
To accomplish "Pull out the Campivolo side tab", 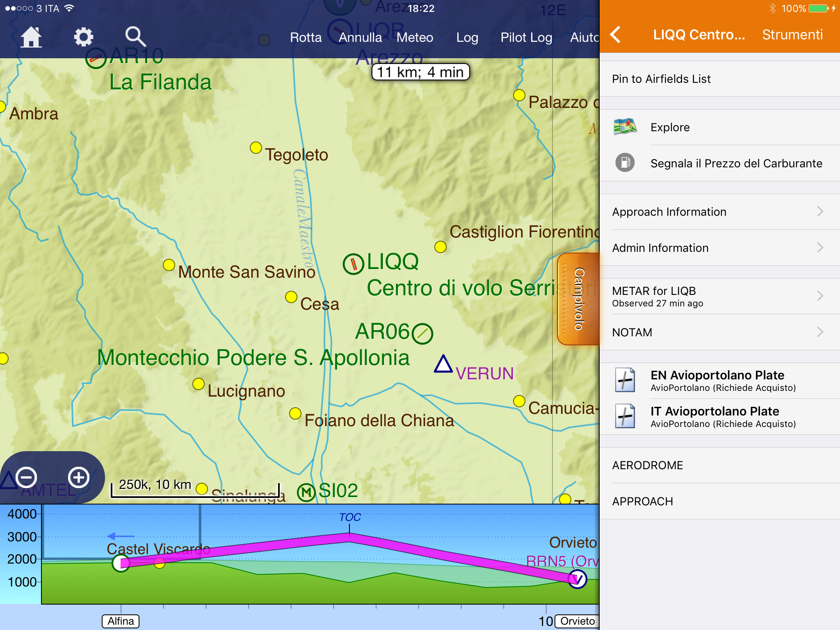I will coord(578,299).
